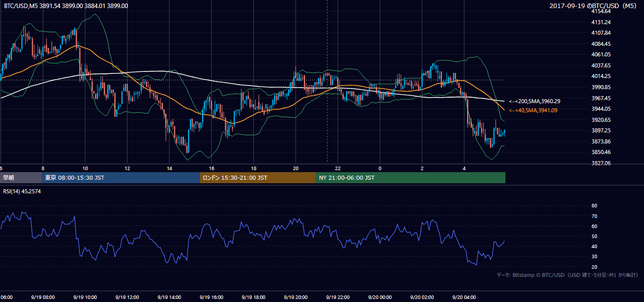Click the RSI scale label 50
This screenshot has height=302, width=644.
(x=595, y=236)
